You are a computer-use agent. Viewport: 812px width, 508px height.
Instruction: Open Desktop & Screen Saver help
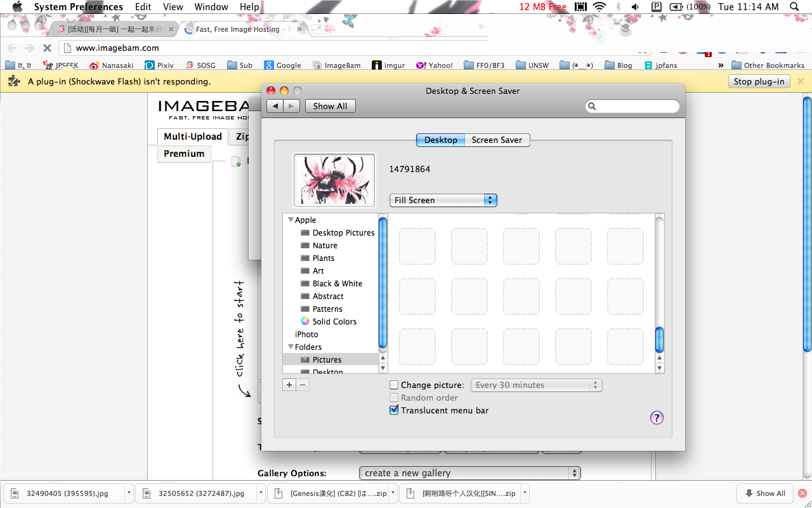[x=657, y=417]
